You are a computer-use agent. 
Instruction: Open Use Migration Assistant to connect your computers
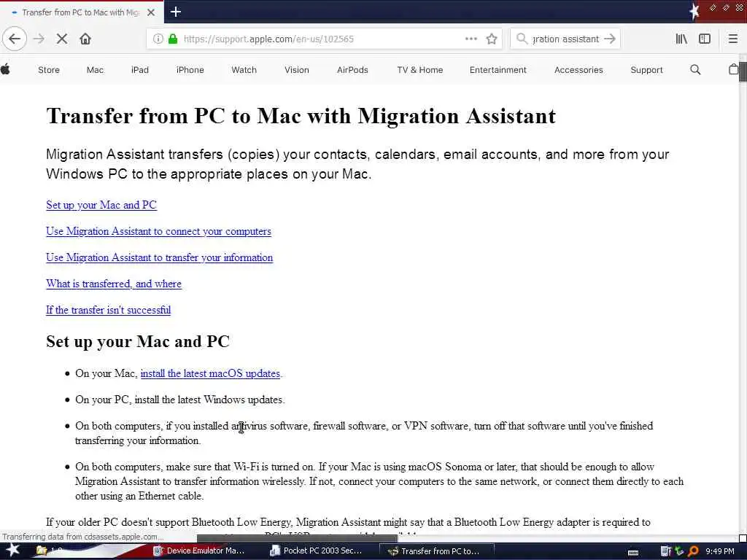tap(158, 231)
